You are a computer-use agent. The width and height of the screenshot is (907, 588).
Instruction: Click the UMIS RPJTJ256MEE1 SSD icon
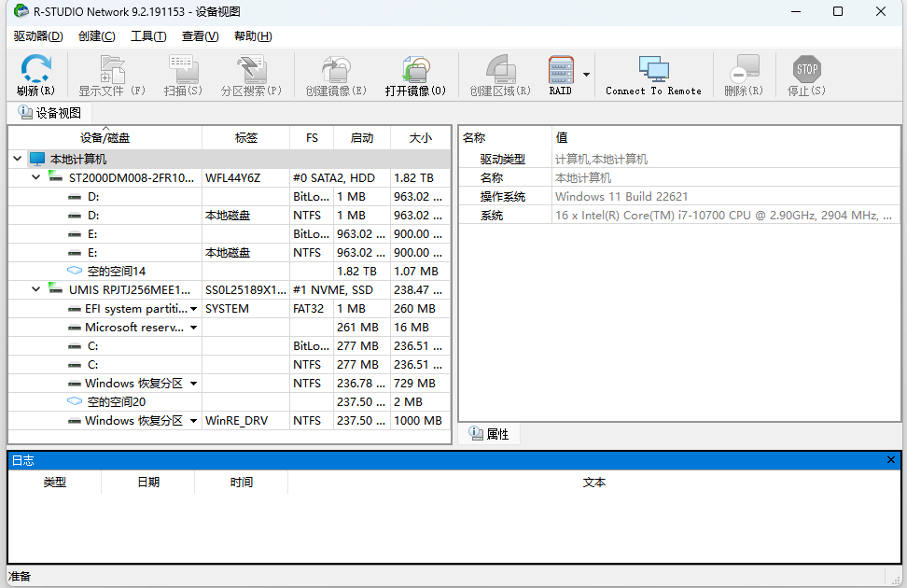56,288
